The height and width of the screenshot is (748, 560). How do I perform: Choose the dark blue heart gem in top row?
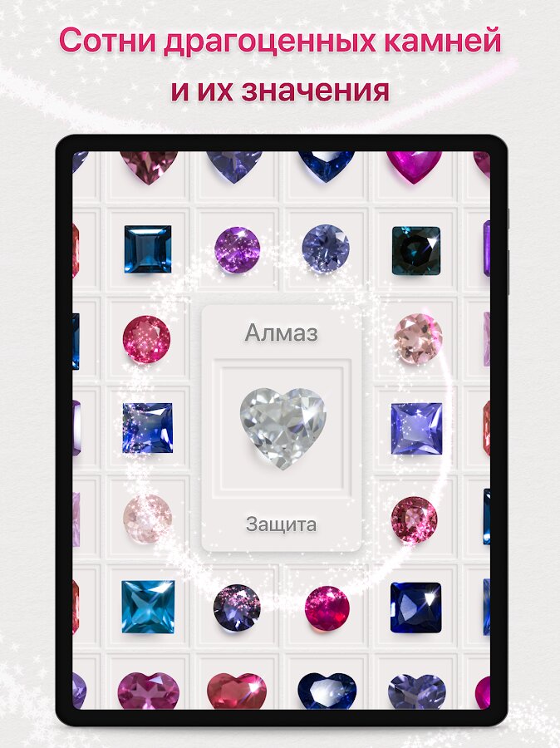click(x=327, y=166)
